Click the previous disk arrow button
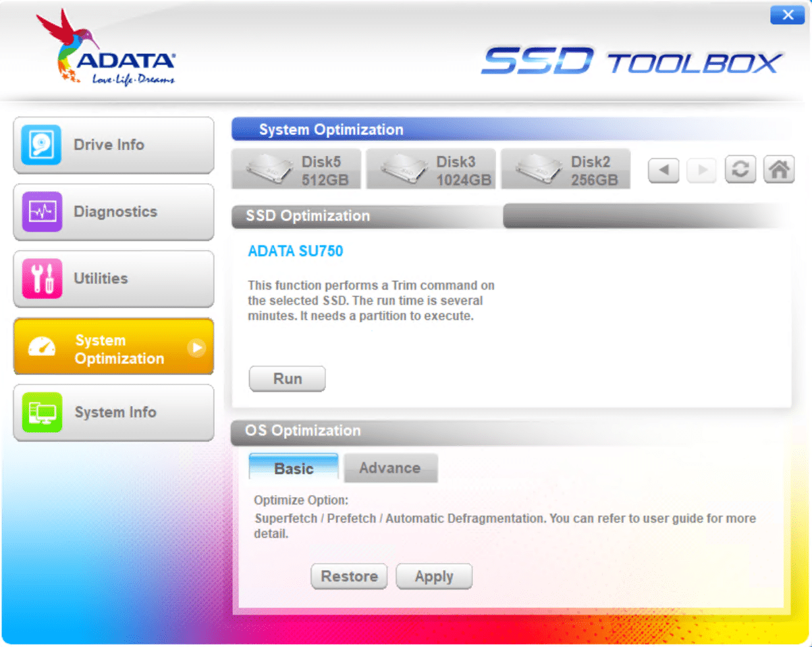This screenshot has width=812, height=647. pyautogui.click(x=664, y=170)
